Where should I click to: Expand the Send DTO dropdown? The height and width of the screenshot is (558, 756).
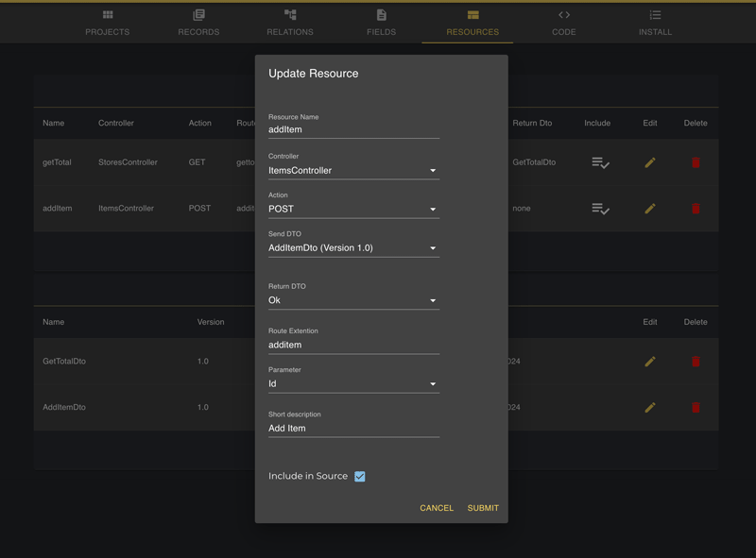coord(353,248)
